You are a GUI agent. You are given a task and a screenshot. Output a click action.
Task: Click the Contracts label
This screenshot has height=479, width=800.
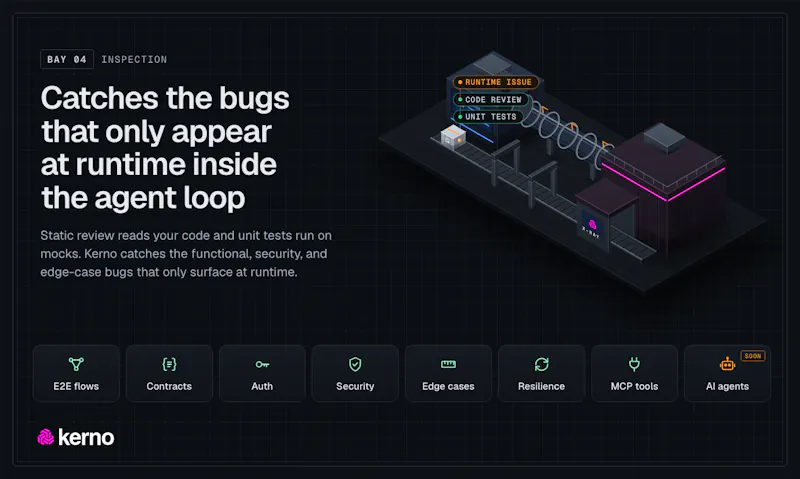point(169,387)
